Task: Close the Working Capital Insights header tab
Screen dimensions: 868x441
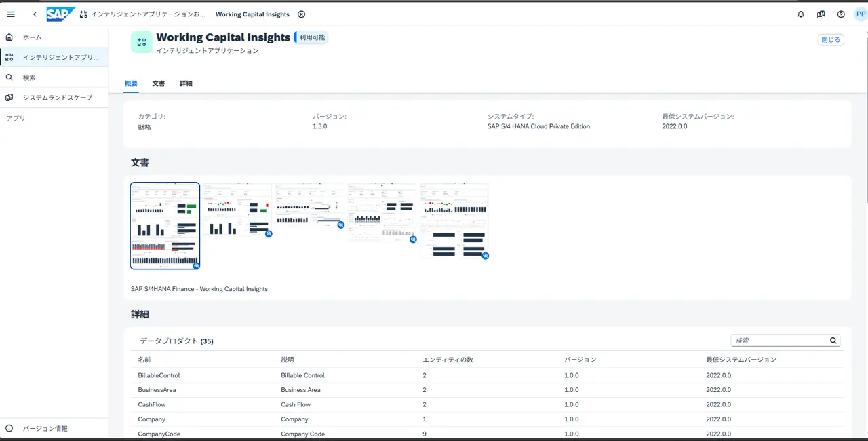Action: tap(302, 14)
